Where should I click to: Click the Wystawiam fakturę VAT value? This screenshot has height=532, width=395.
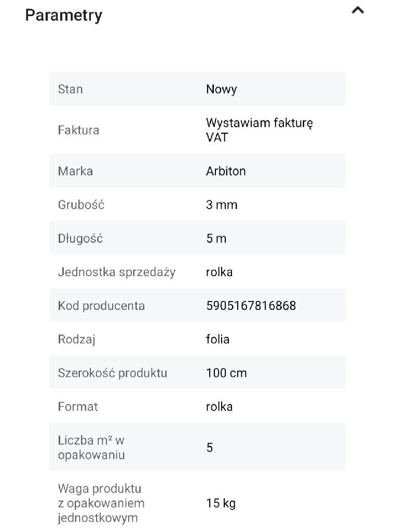pyautogui.click(x=260, y=130)
